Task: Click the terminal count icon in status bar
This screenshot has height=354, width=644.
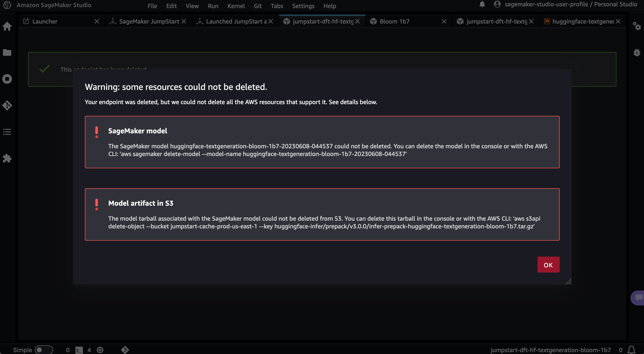Action: point(79,350)
